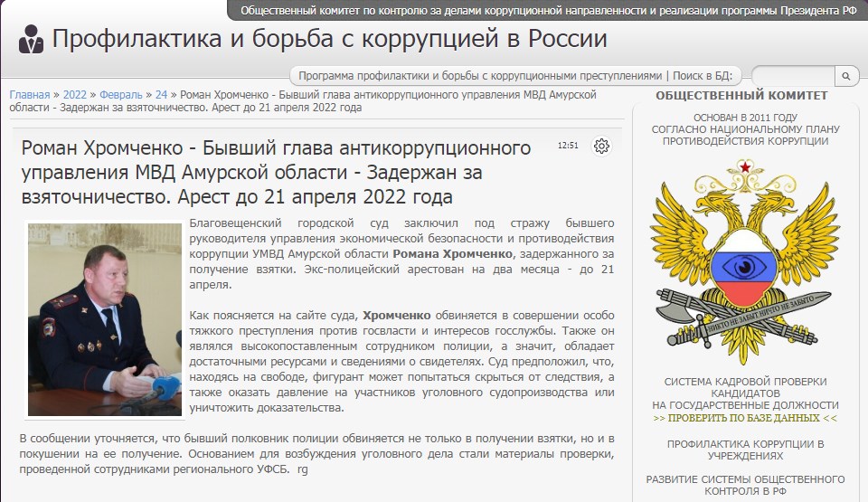The image size is (868, 502).
Task: Click the article photo of the police officer
Action: click(105, 319)
